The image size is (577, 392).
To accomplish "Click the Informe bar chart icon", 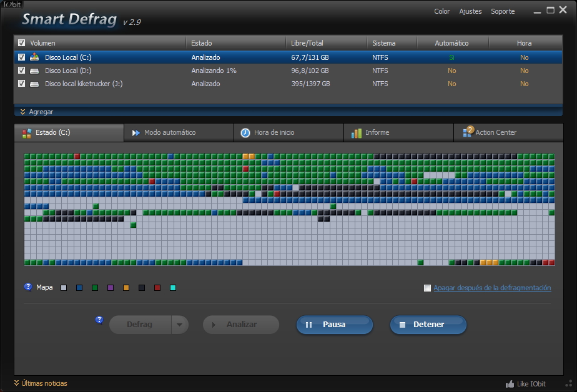I will click(356, 133).
